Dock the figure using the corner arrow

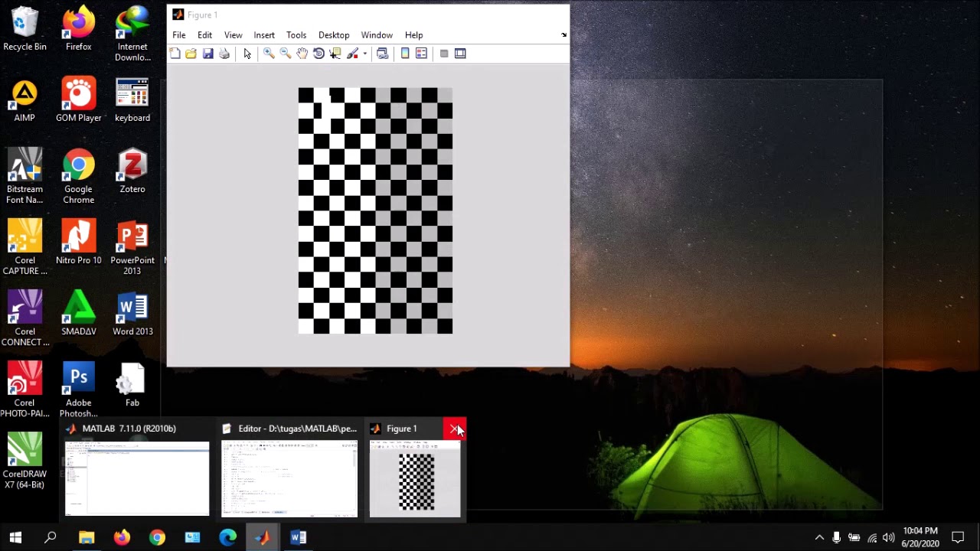coord(564,35)
